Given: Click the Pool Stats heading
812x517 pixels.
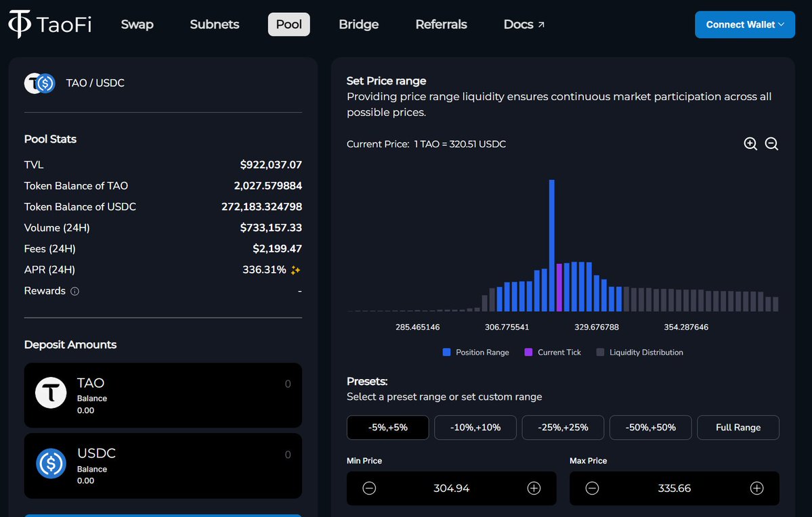Looking at the screenshot, I should 50,139.
